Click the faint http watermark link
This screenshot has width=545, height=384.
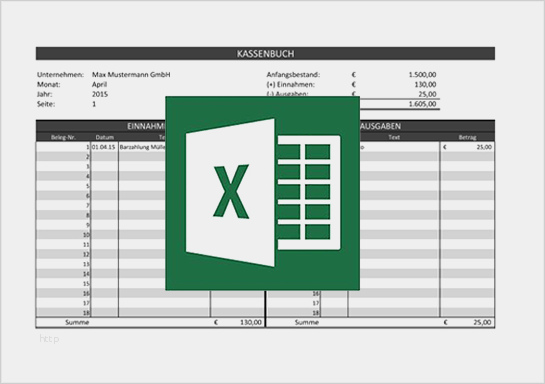pyautogui.click(x=49, y=338)
